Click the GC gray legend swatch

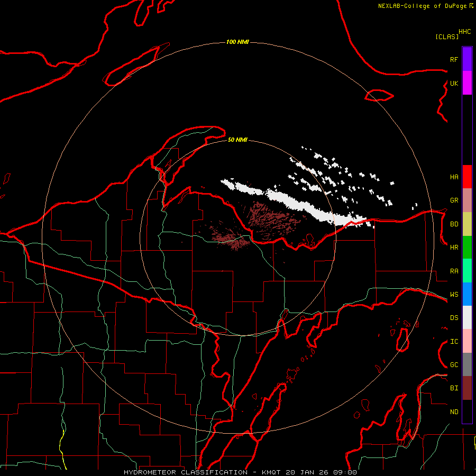467,365
